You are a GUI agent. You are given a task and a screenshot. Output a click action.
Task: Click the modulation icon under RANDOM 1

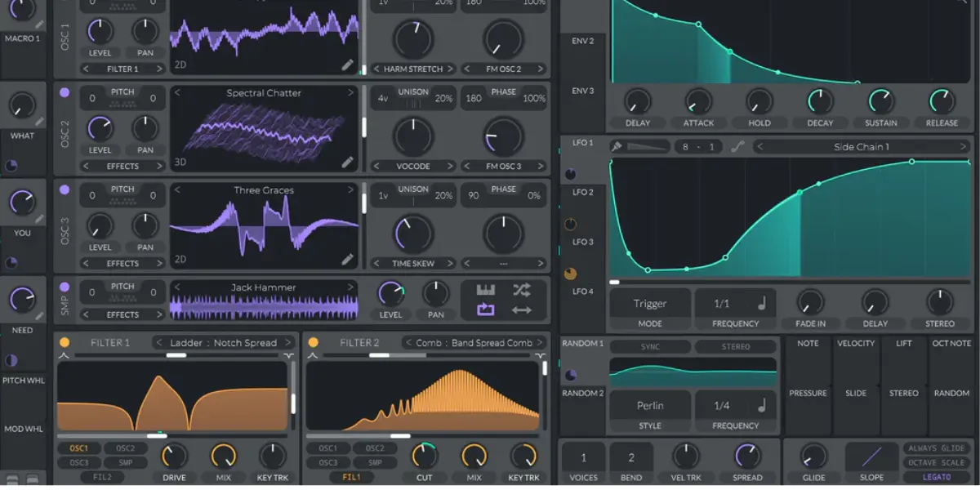pyautogui.click(x=570, y=375)
